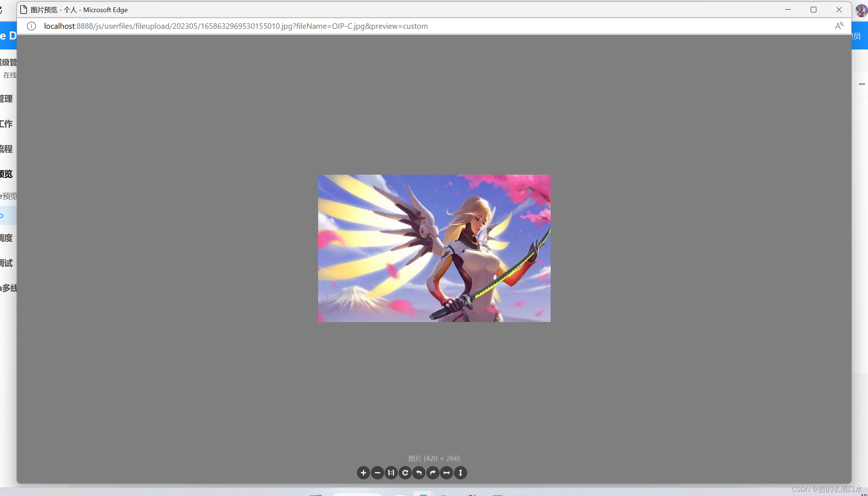The width and height of the screenshot is (868, 496).
Task: Click the 图片预览 - 个人 window title text
Action: [x=79, y=10]
